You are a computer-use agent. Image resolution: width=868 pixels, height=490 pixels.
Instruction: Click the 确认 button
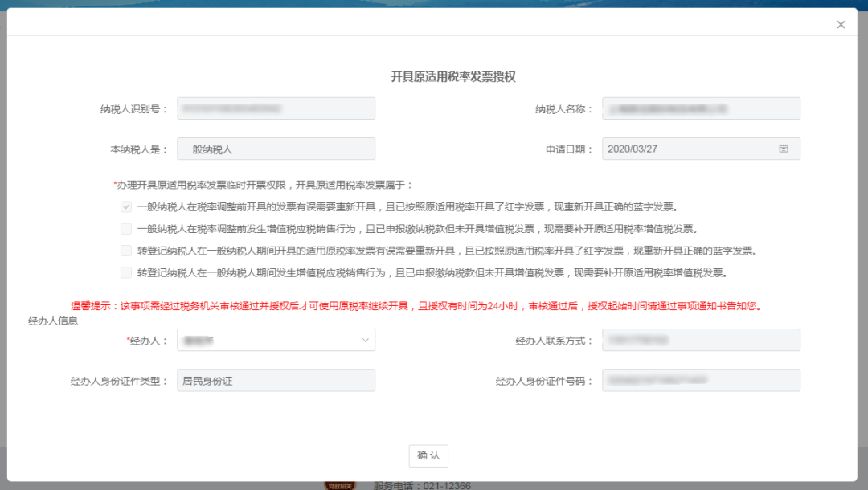(x=428, y=455)
